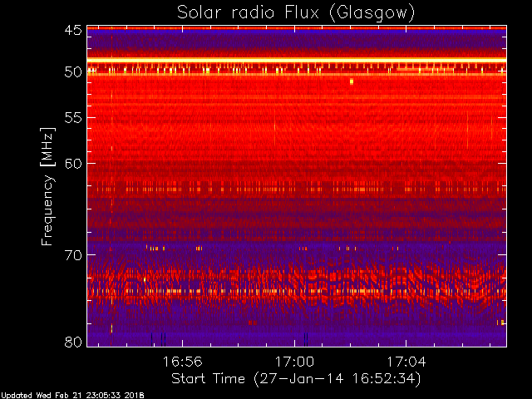
Task: Click the 70 MHz tick label
Action: click(73, 255)
